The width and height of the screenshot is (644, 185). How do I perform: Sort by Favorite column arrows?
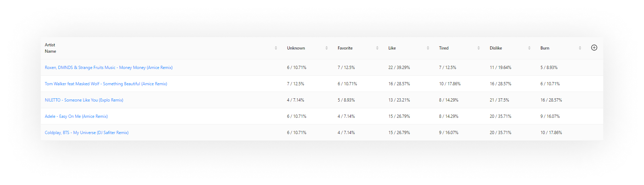(x=377, y=48)
